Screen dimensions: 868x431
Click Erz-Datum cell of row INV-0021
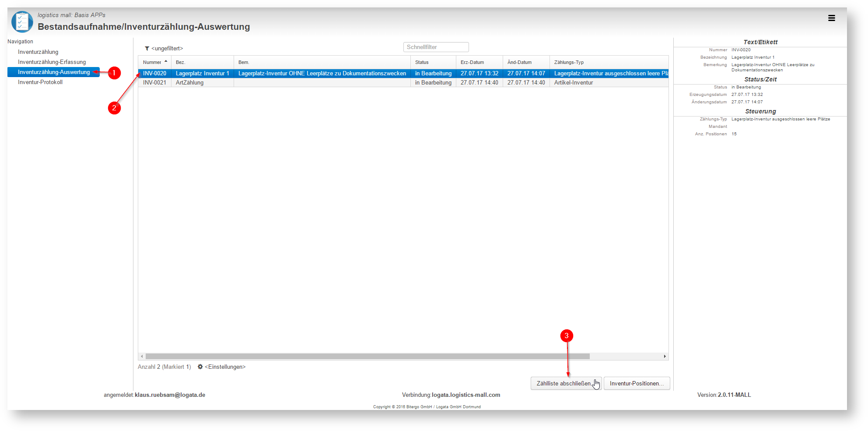click(x=479, y=83)
